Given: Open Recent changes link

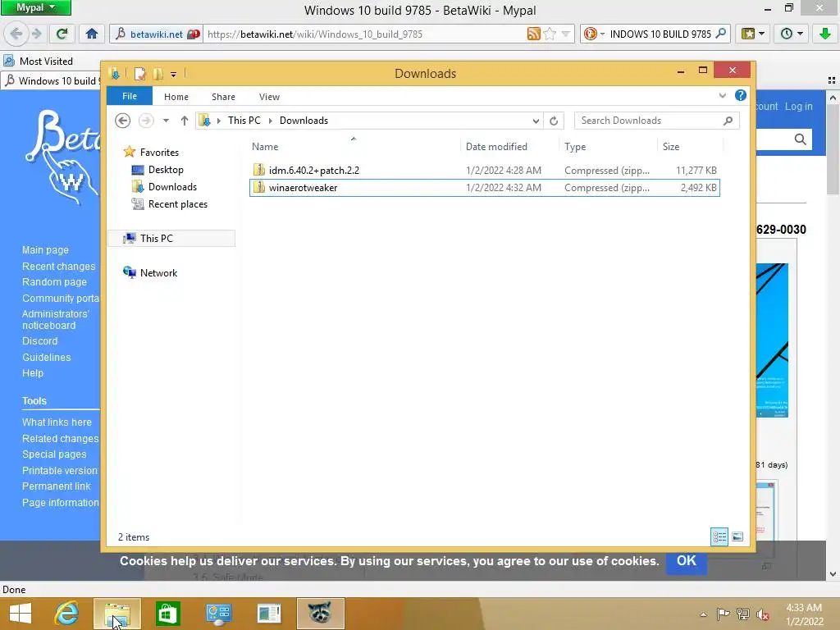Looking at the screenshot, I should [x=58, y=267].
